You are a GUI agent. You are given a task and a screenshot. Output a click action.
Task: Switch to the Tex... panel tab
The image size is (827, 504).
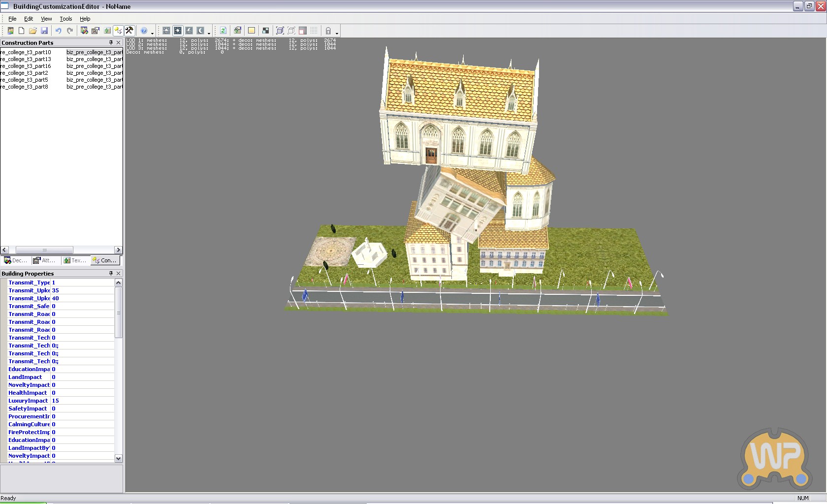point(75,260)
